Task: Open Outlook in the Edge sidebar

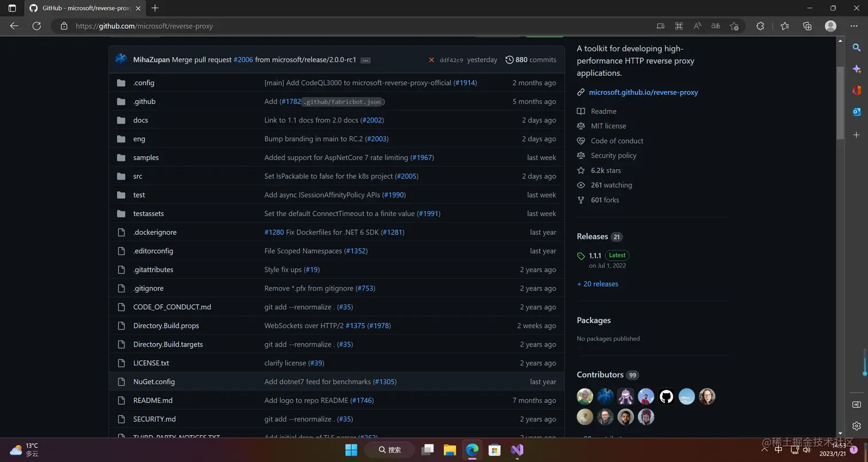Action: click(857, 111)
